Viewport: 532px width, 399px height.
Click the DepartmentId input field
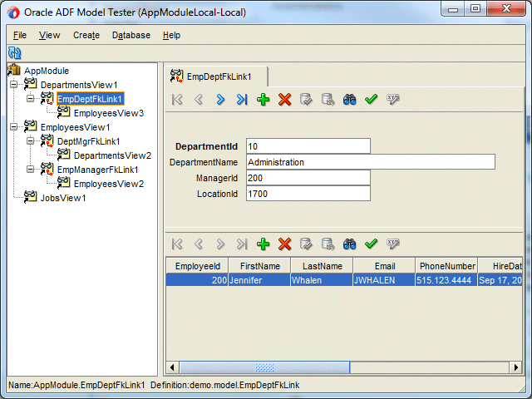tap(308, 146)
